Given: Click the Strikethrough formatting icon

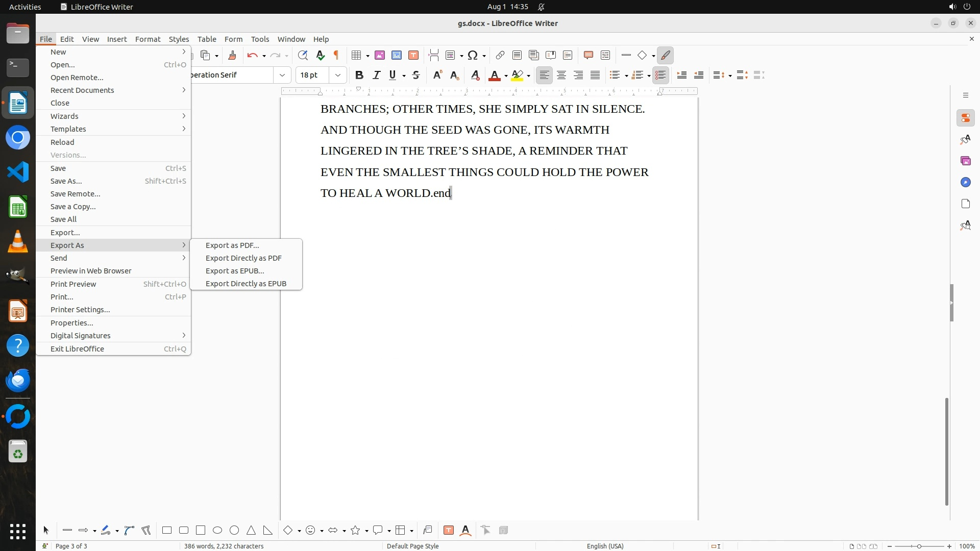Looking at the screenshot, I should pos(416,75).
